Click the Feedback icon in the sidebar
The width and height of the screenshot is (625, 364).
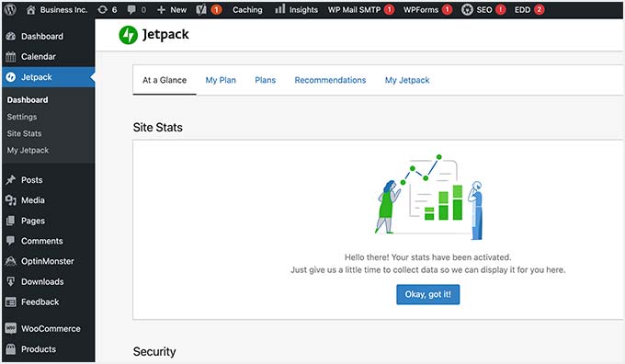click(11, 301)
